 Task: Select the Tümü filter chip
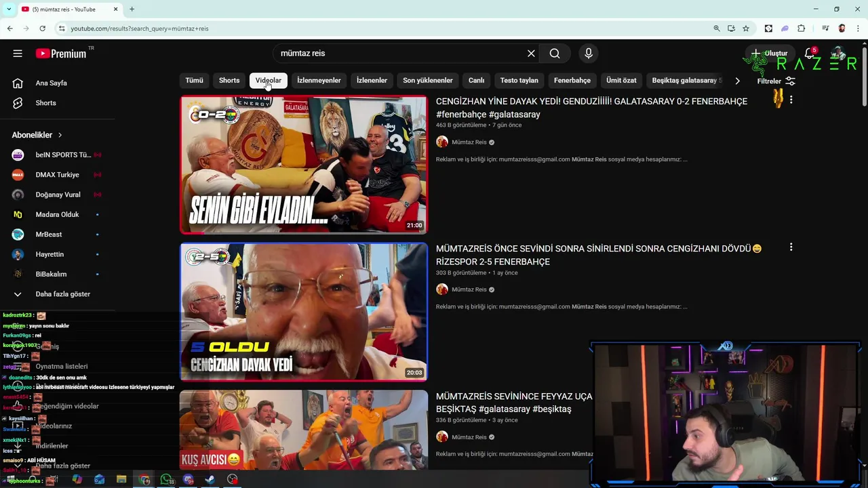pos(194,81)
